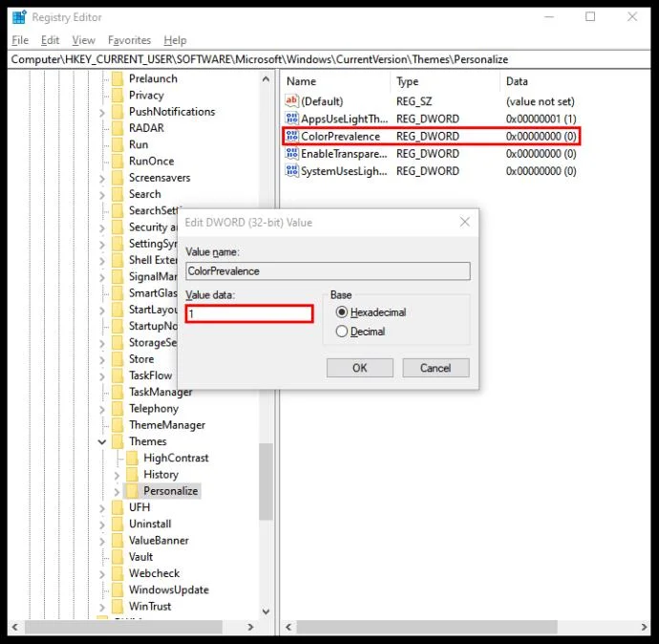Select the Personalize folder icon

point(132,490)
